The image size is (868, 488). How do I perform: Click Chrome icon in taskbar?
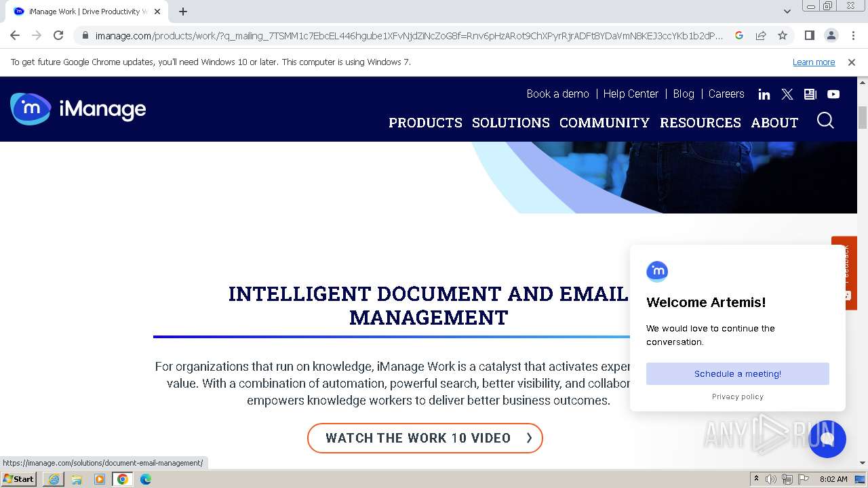point(123,479)
